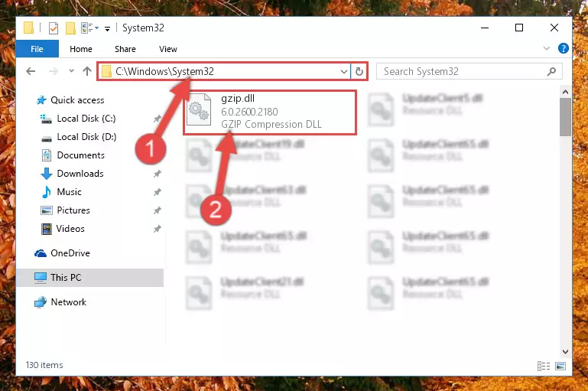Screen dimensions: 588x391
Task: Click the address bar path C:\Windows\System32
Action: pyautogui.click(x=164, y=71)
